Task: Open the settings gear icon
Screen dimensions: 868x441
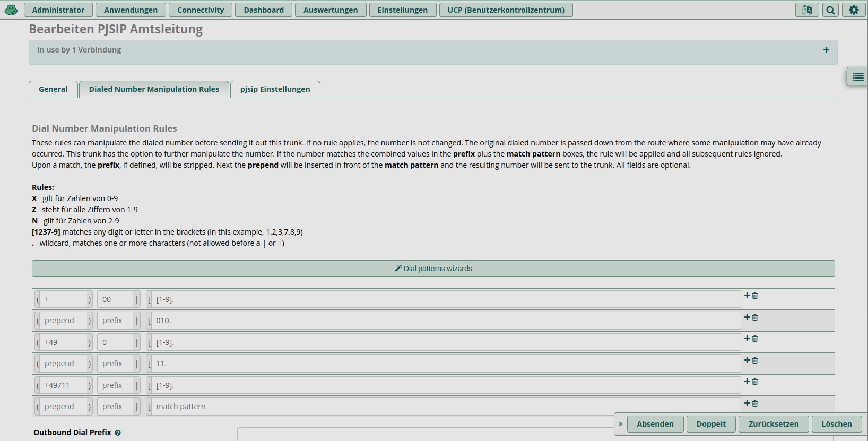Action: tap(854, 10)
